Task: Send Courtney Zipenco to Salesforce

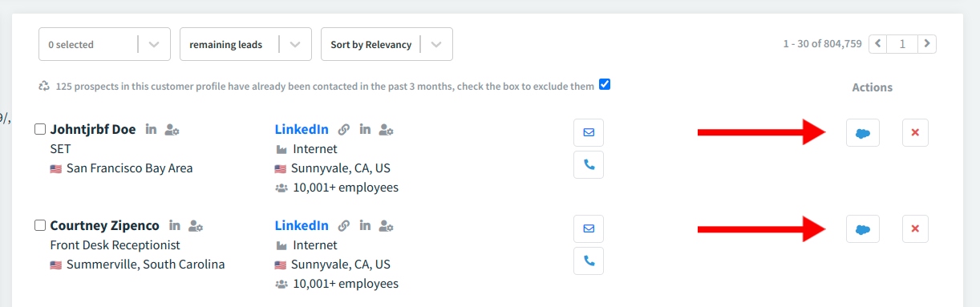Action: pos(863,229)
